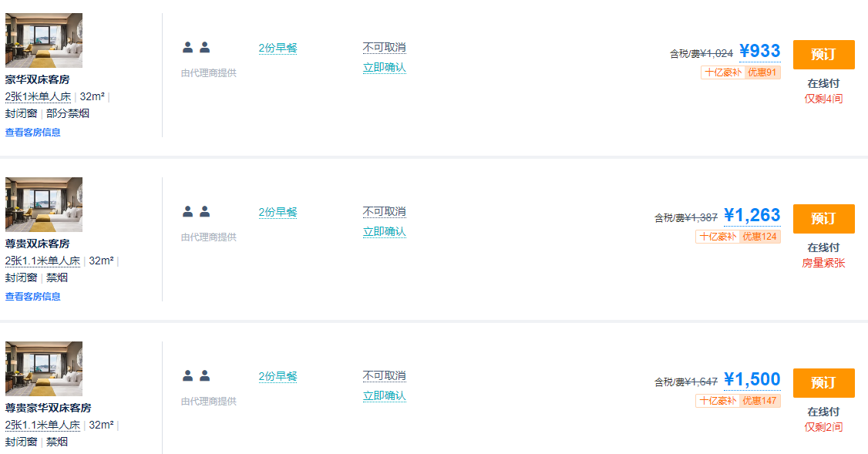Click 2份早餐 in the first room row
The image size is (868, 454).
click(x=278, y=48)
